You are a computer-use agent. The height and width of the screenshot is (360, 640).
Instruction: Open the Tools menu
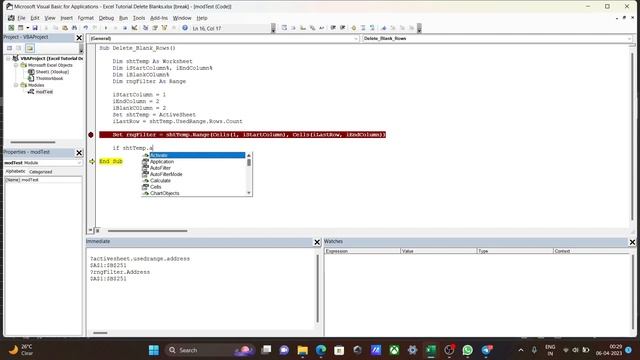coord(139,18)
